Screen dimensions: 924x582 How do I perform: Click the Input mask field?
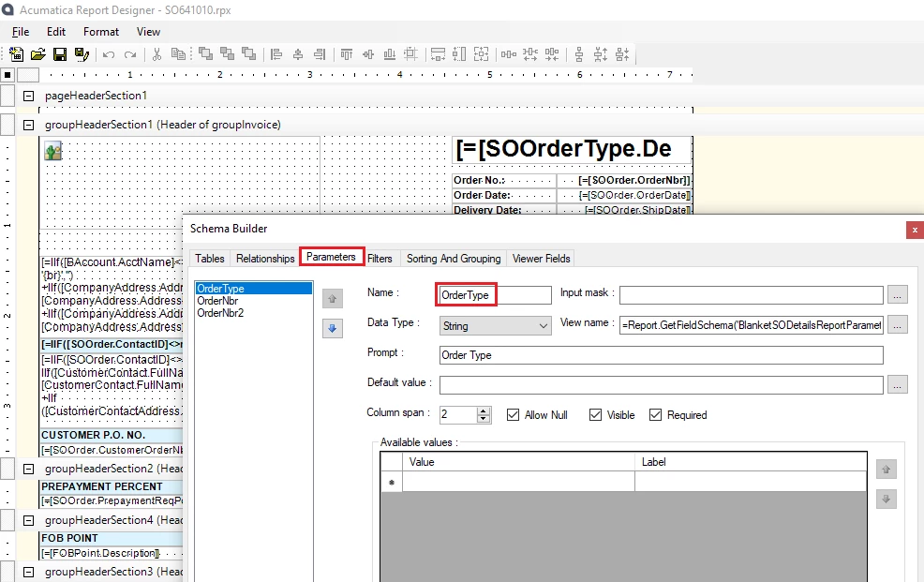tap(752, 294)
